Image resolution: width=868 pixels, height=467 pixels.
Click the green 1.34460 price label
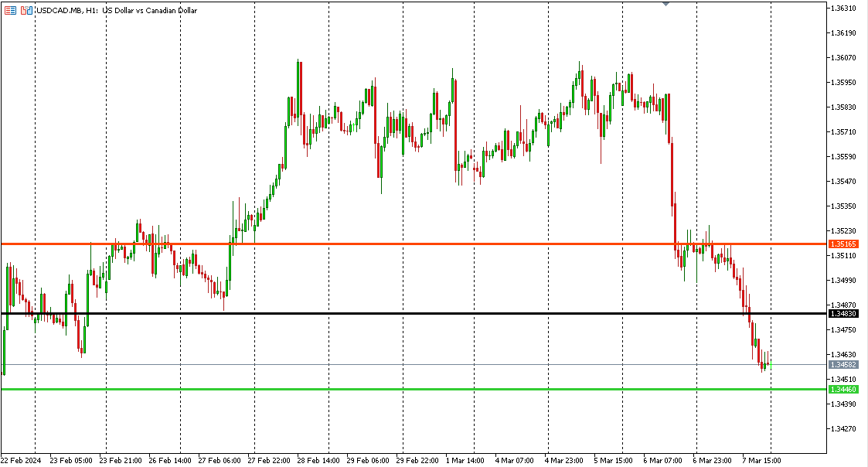tap(842, 389)
